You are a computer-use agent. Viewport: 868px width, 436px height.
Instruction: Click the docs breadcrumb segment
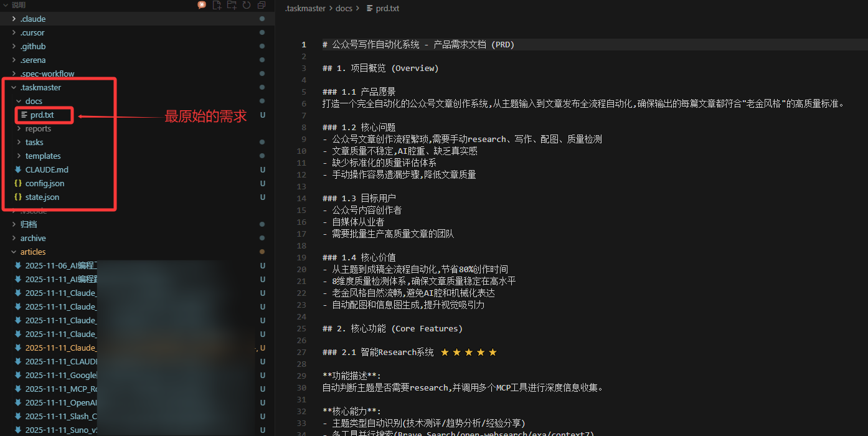(x=344, y=8)
